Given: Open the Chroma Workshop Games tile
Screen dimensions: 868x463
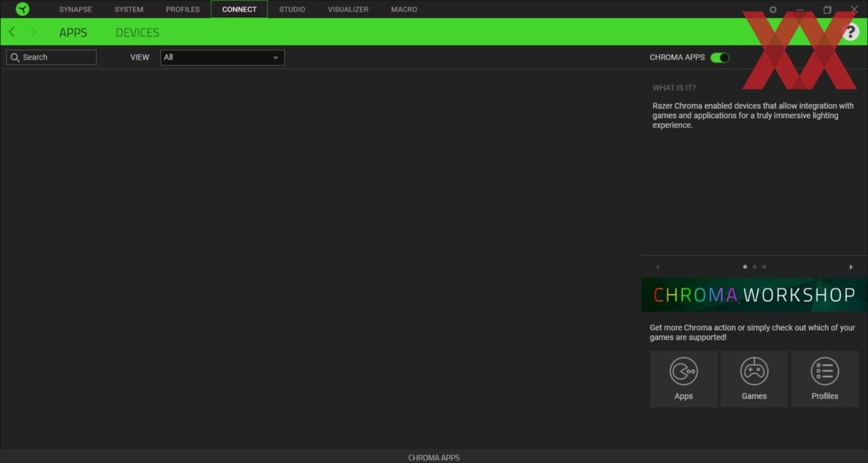Looking at the screenshot, I should (754, 379).
